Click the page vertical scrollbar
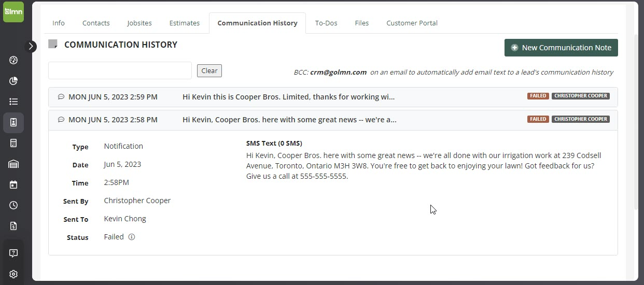 coord(636,123)
